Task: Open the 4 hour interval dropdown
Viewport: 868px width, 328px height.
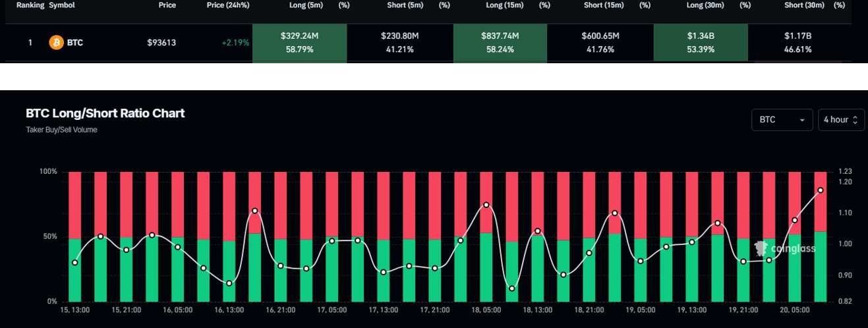Action: click(840, 120)
